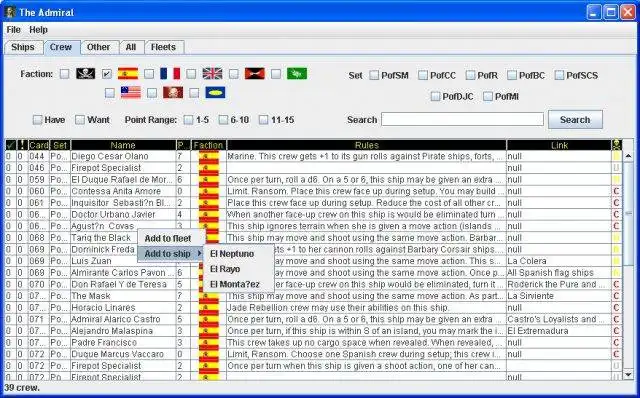Viewport: 640px width, 398px height.
Task: Tick the American faction checkbox
Action: click(109, 93)
